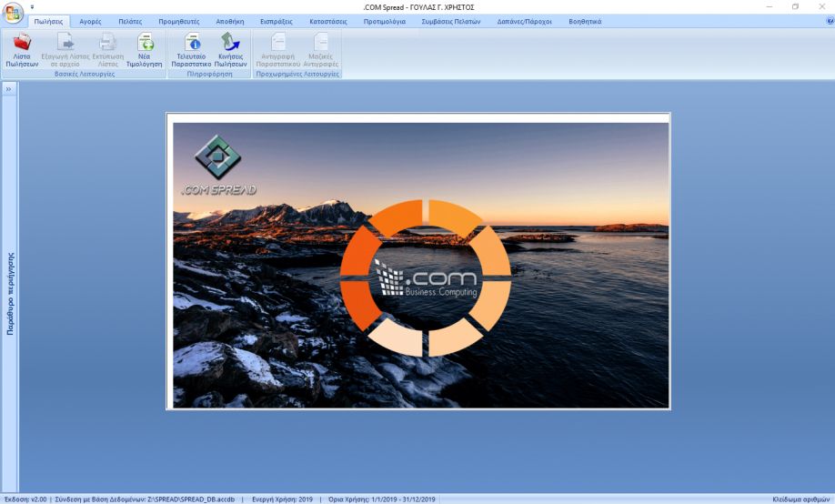Click the Παράθυρο περιήγησης vertical label
The image size is (835, 504).
coord(10,294)
